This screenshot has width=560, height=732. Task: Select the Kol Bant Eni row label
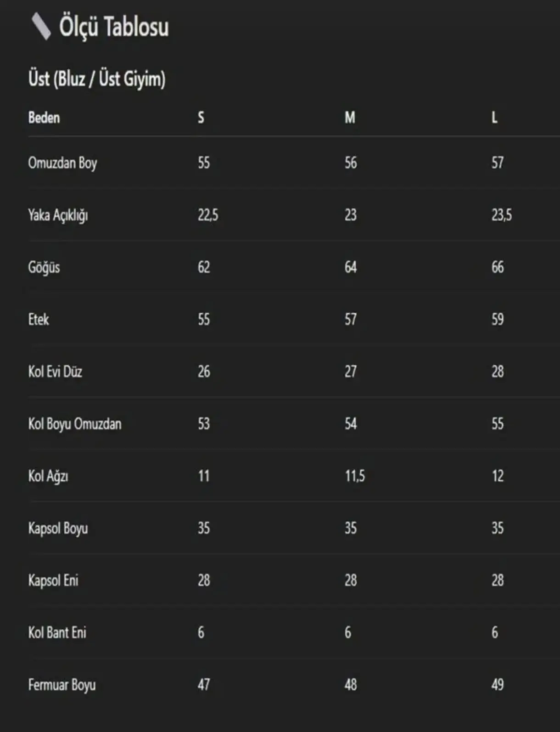[x=57, y=633]
